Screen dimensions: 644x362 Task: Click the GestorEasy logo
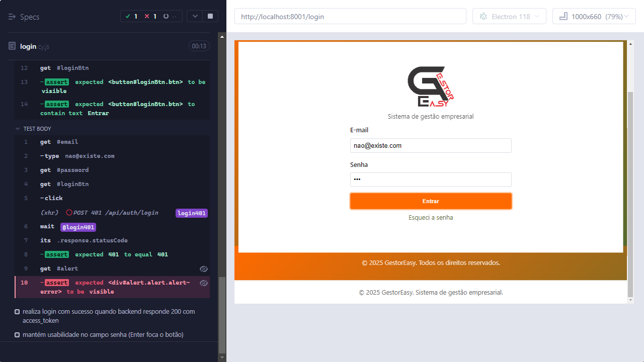pos(431,86)
